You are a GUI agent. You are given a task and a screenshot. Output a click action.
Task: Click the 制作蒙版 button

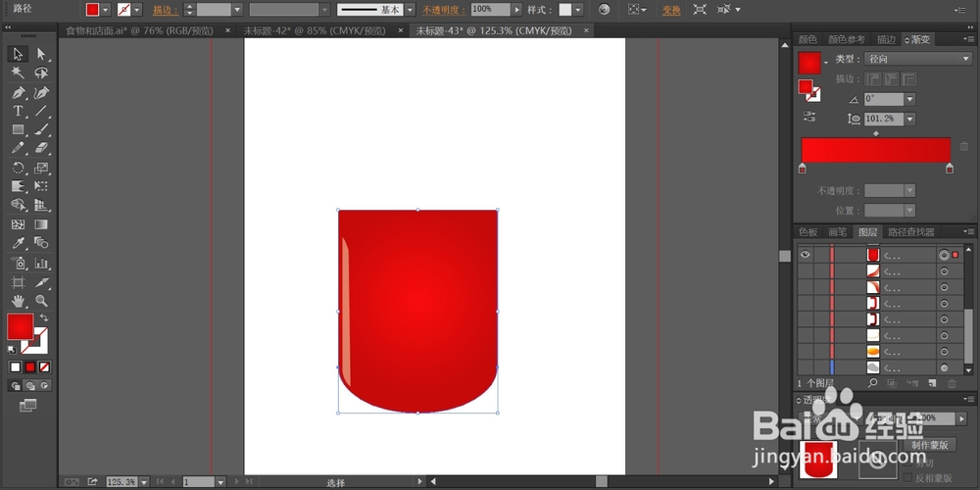[930, 445]
